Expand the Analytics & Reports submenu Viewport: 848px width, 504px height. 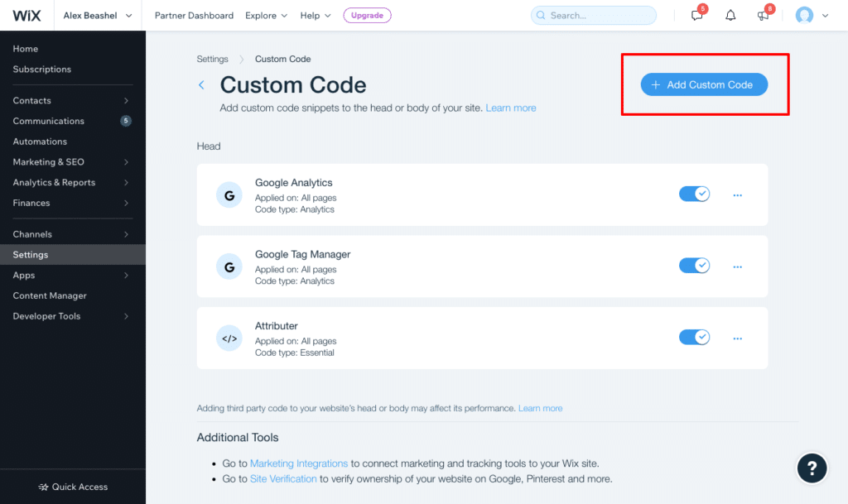pos(126,183)
